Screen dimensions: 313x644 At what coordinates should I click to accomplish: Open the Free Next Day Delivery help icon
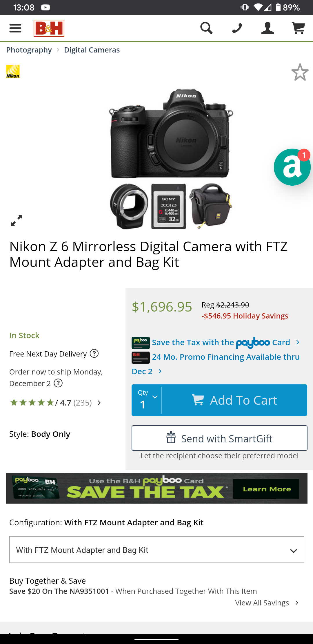coord(94,354)
